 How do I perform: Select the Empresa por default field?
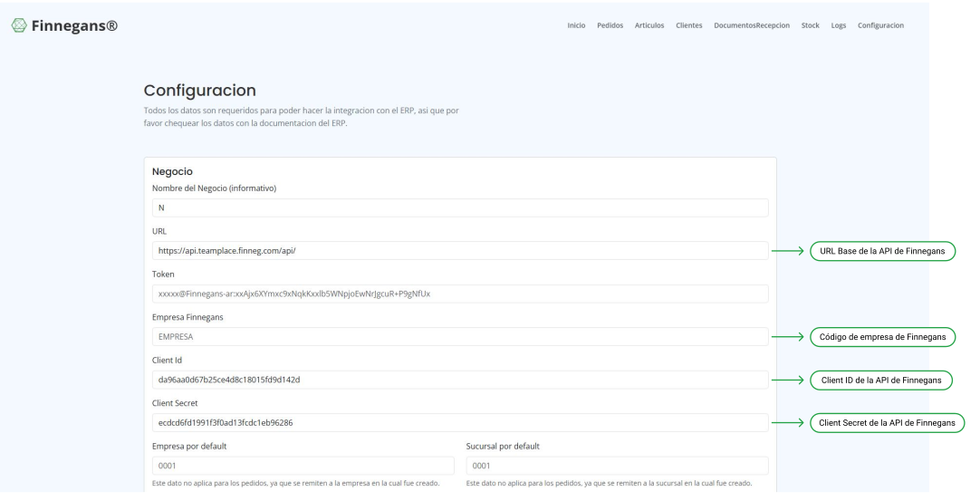coord(301,466)
